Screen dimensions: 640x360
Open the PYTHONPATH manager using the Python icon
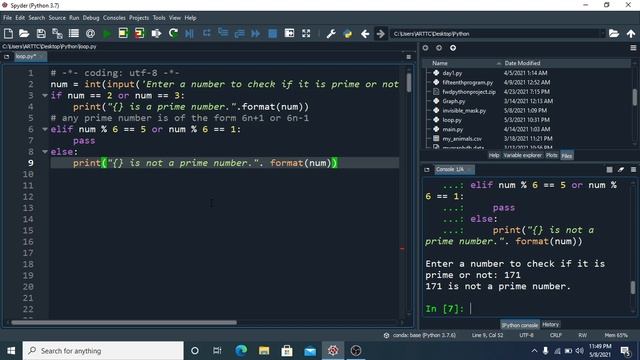click(x=348, y=33)
